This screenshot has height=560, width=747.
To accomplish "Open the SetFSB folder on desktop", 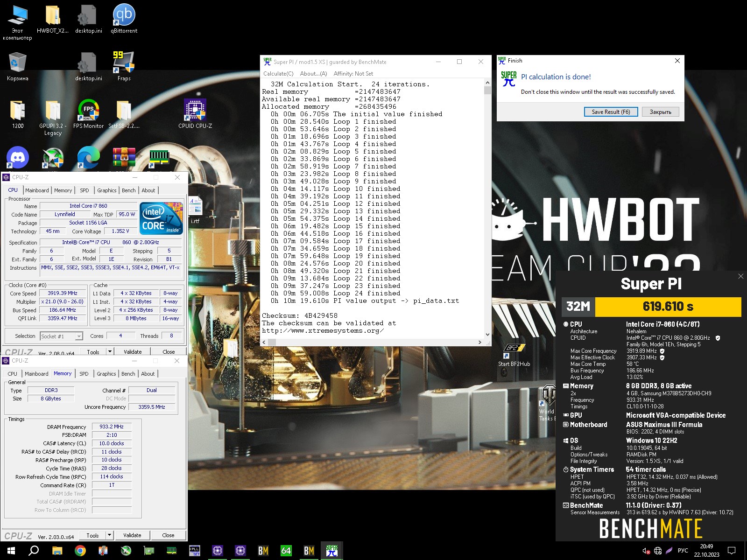I will 124,113.
